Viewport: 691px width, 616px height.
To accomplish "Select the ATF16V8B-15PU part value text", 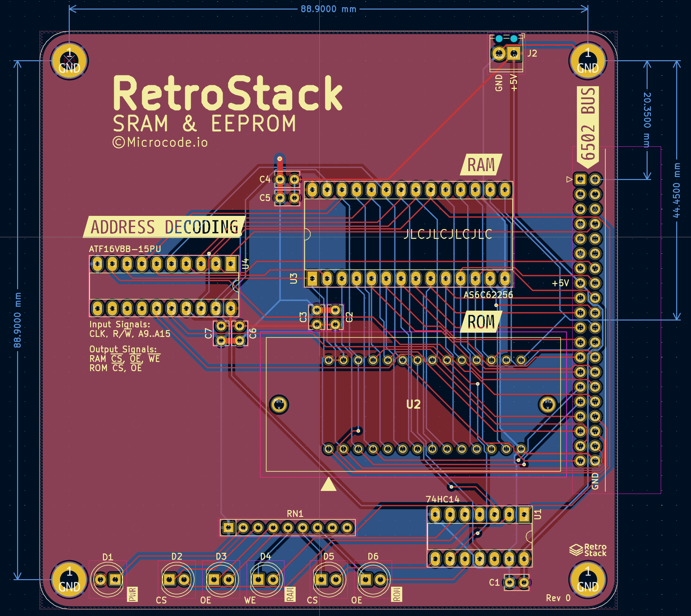I will 125,249.
